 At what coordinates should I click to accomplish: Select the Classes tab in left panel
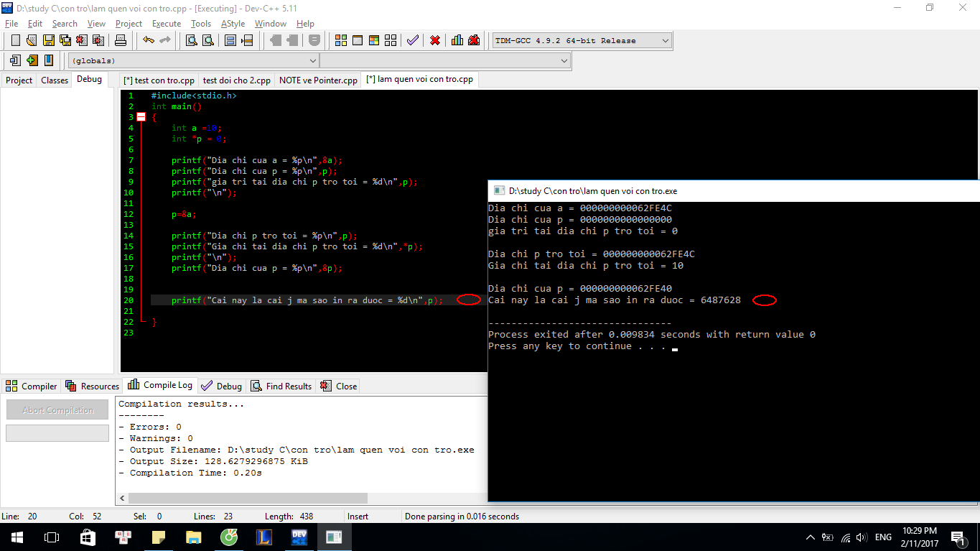coord(55,80)
